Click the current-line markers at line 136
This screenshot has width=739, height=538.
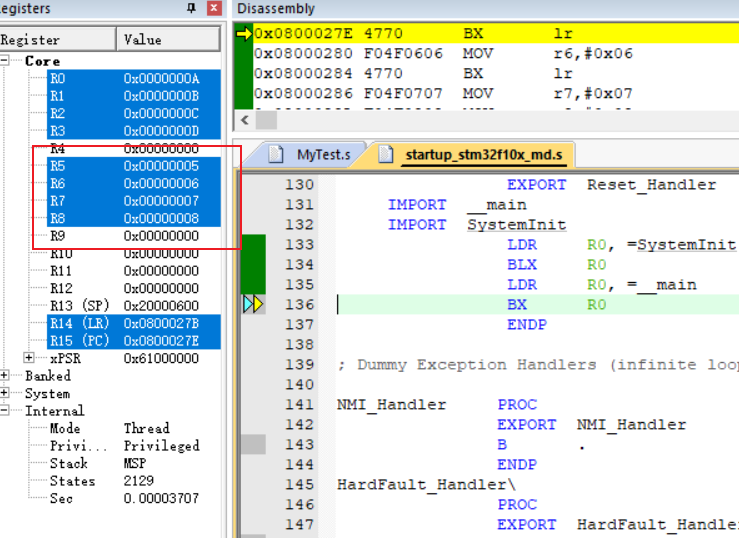click(x=253, y=304)
